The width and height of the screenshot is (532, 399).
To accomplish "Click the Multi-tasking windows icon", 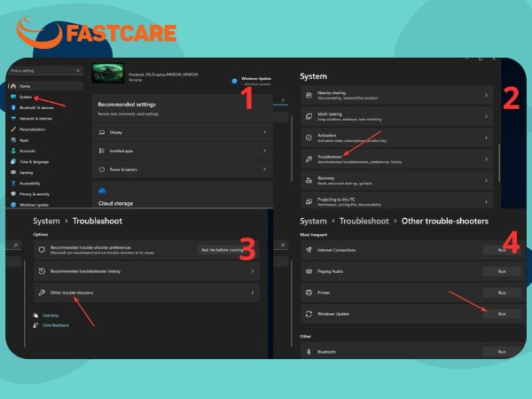I will [309, 117].
